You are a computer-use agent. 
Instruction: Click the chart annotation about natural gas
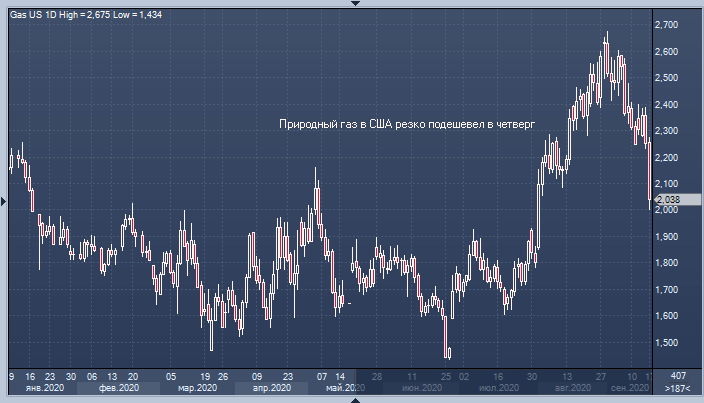point(406,125)
